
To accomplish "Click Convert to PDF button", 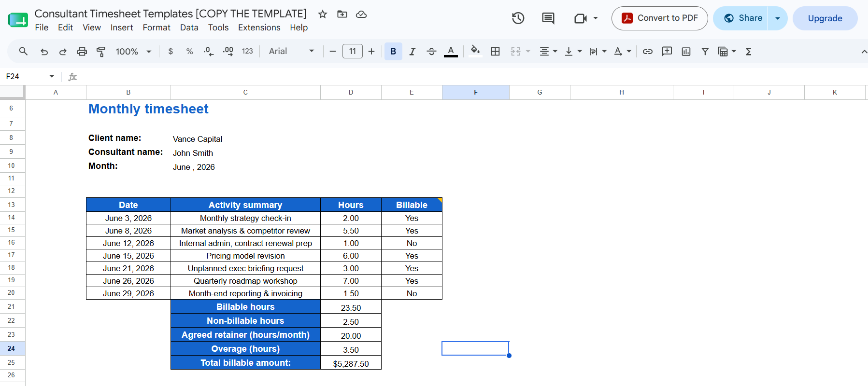I will click(x=660, y=18).
